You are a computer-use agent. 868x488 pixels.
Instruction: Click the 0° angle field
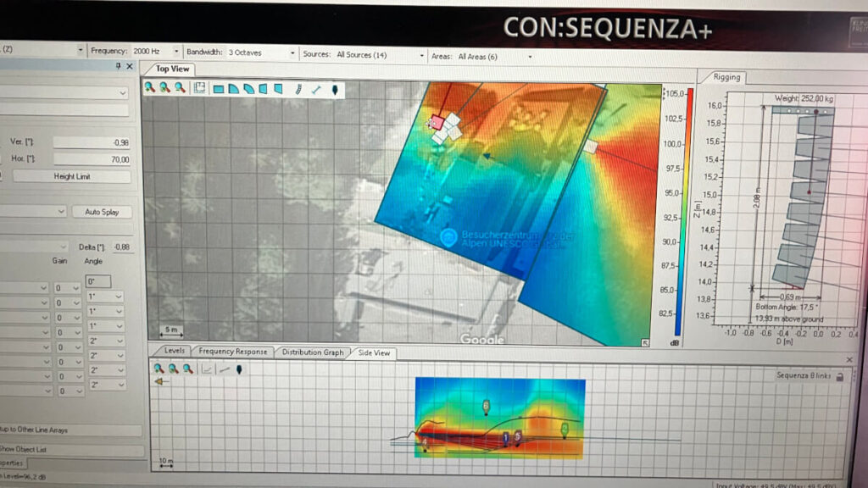click(98, 281)
